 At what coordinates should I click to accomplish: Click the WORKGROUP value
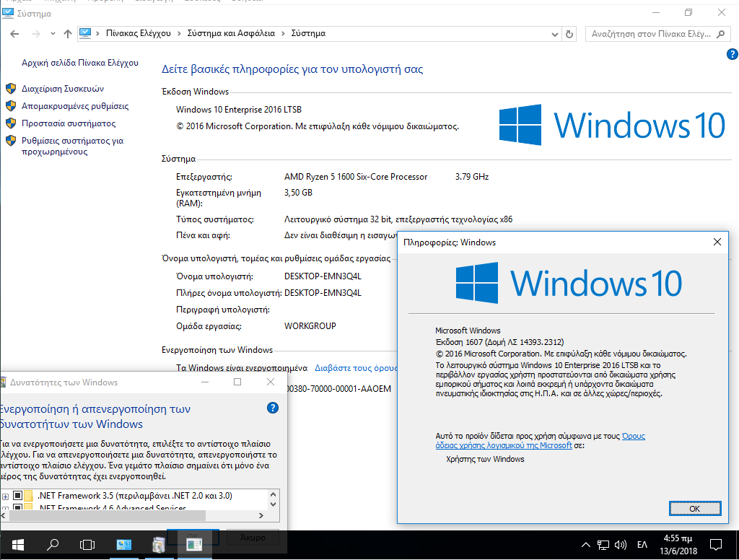pos(310,326)
